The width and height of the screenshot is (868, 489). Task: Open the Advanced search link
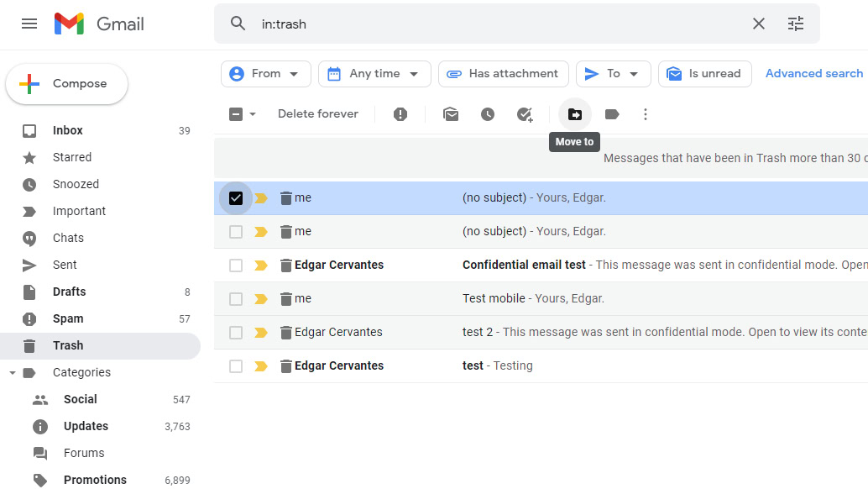click(x=813, y=74)
